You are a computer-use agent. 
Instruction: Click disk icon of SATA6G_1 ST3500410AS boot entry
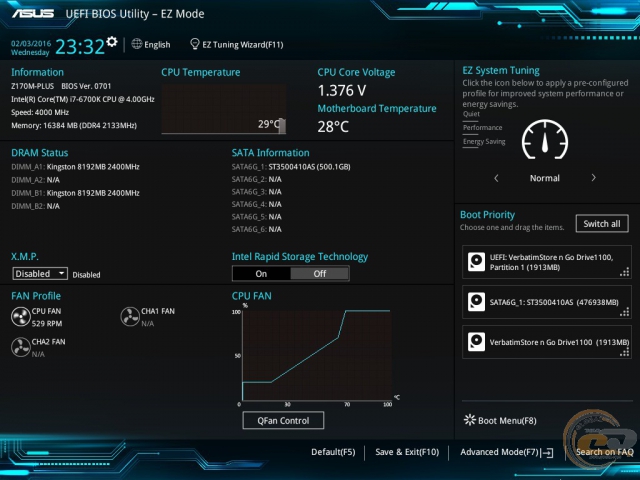pos(476,302)
